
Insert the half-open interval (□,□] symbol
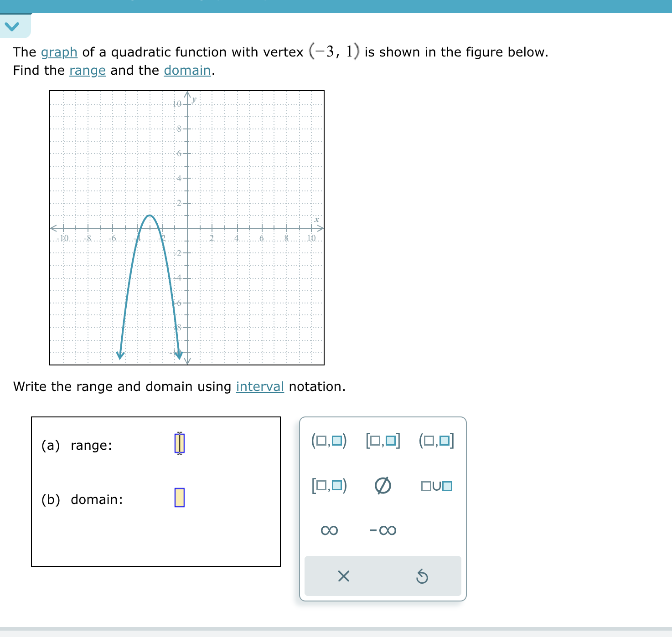[435, 441]
